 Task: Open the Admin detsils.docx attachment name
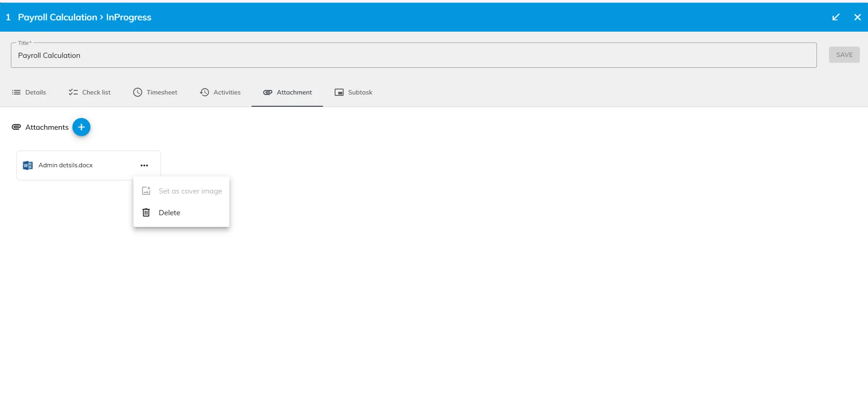tap(66, 165)
